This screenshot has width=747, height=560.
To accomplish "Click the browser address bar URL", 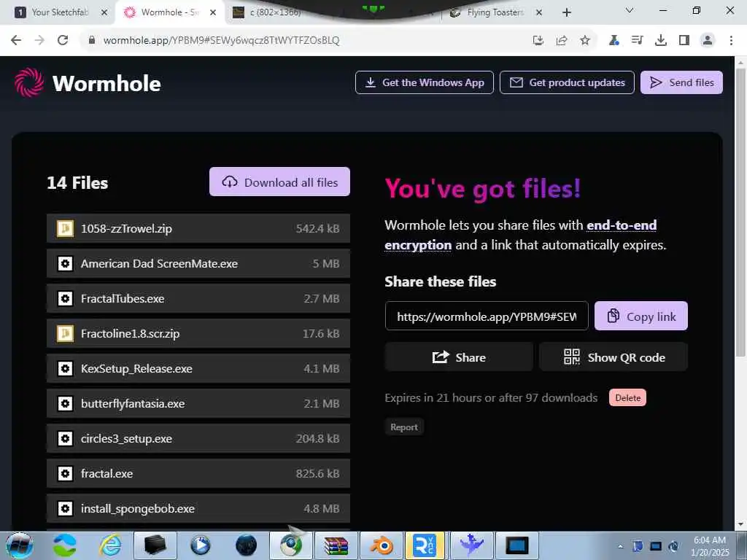I will pos(222,41).
